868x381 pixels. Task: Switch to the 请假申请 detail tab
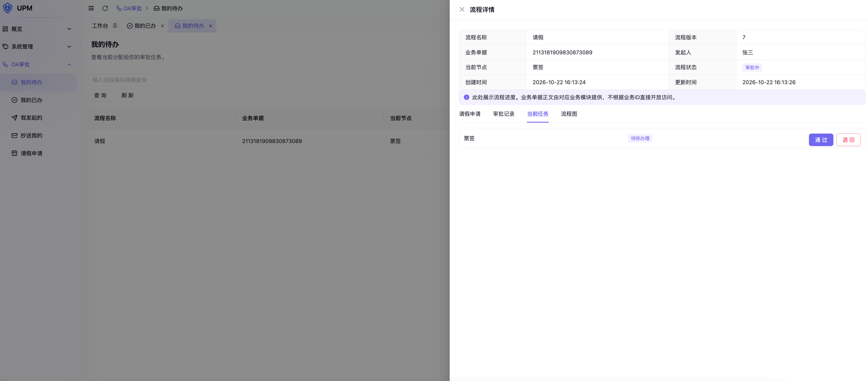point(470,114)
